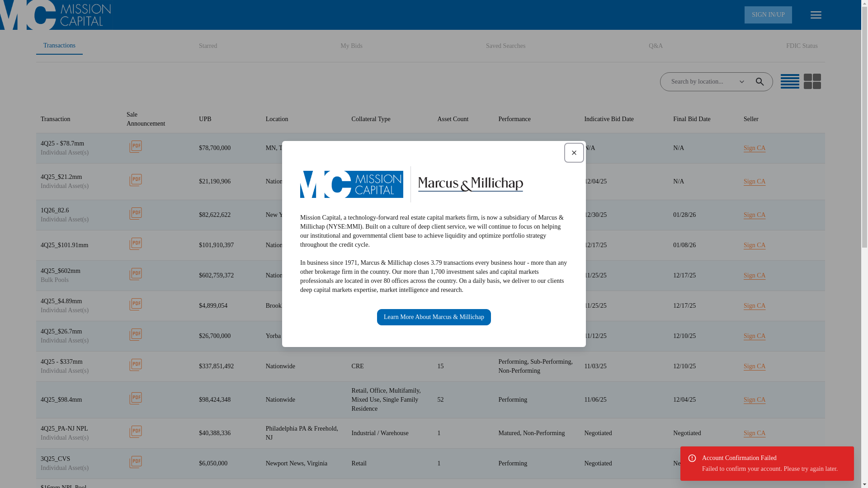
Task: Open PDF announcement for 4Q25_PA-NJ NPL
Action: coord(136,432)
